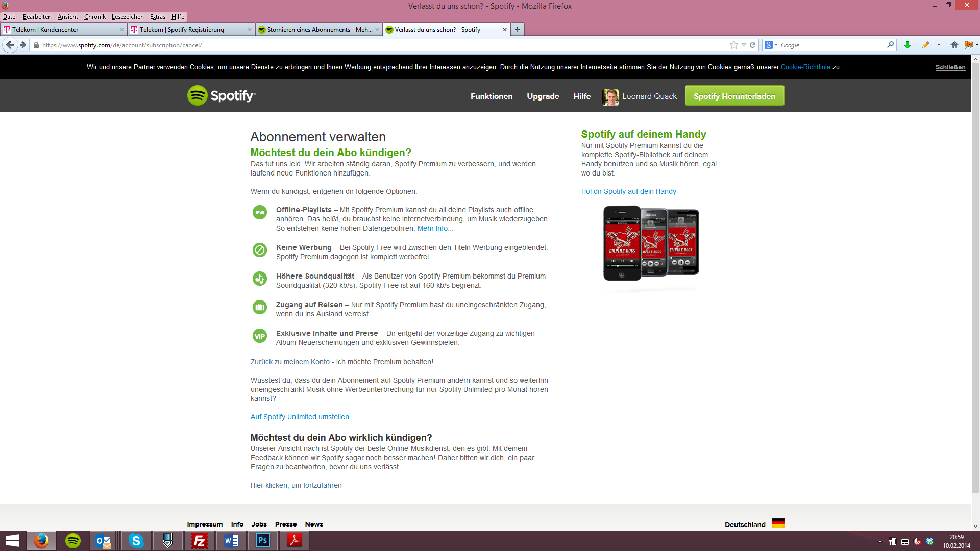Reload the page with the refresh icon
The image size is (980, 551).
click(x=752, y=45)
